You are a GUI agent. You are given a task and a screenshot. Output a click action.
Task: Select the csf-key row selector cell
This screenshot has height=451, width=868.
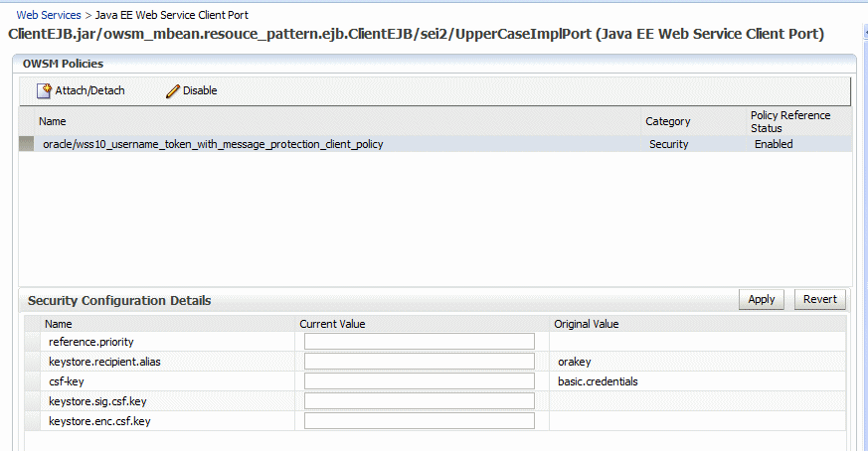click(x=33, y=381)
